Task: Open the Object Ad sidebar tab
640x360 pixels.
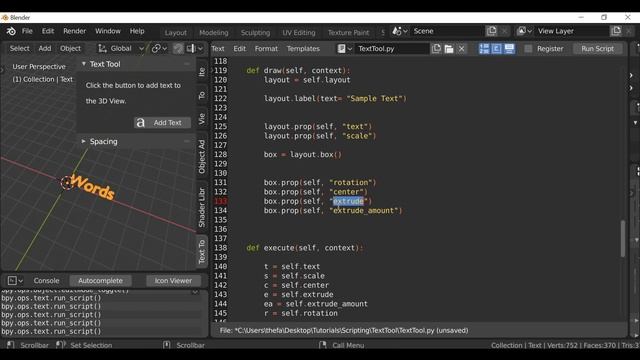Action: (x=202, y=156)
